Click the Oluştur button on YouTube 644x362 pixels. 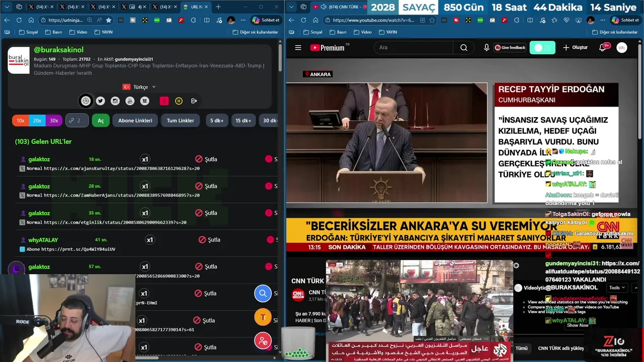tap(575, 48)
